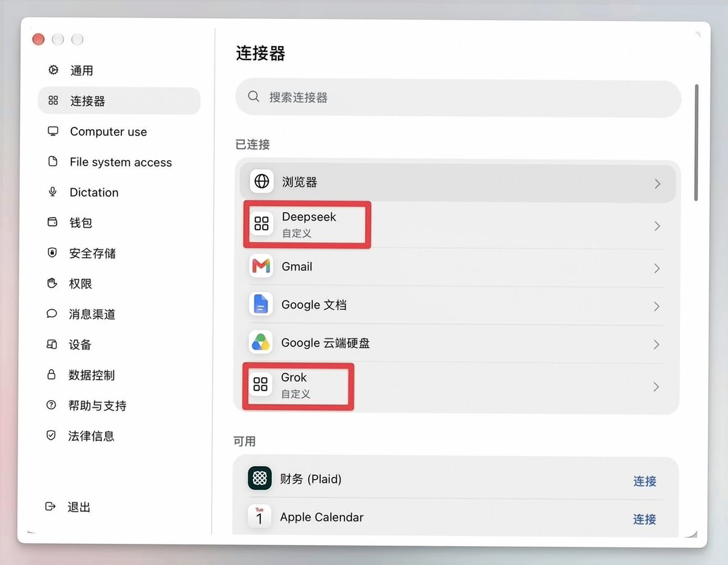Click the General gear icon in sidebar
The image size is (728, 565).
click(x=53, y=70)
